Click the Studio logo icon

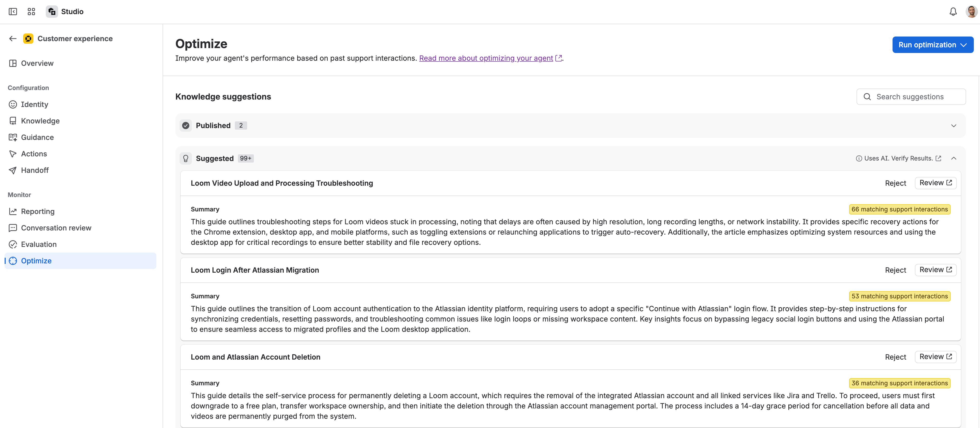tap(52, 12)
